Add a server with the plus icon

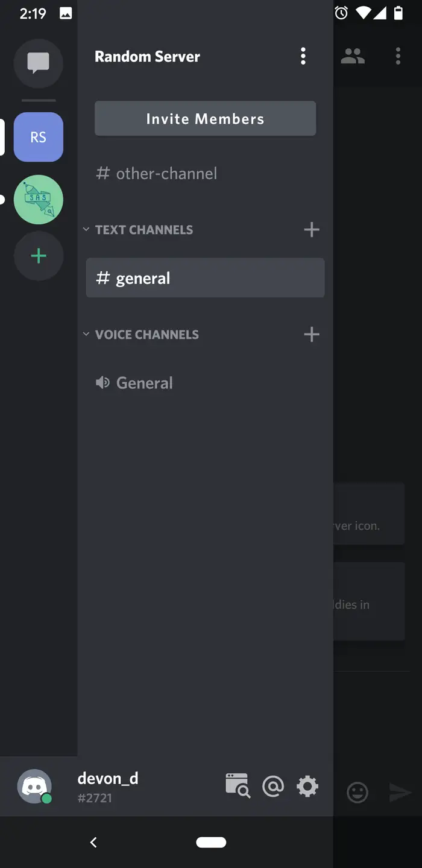(38, 256)
